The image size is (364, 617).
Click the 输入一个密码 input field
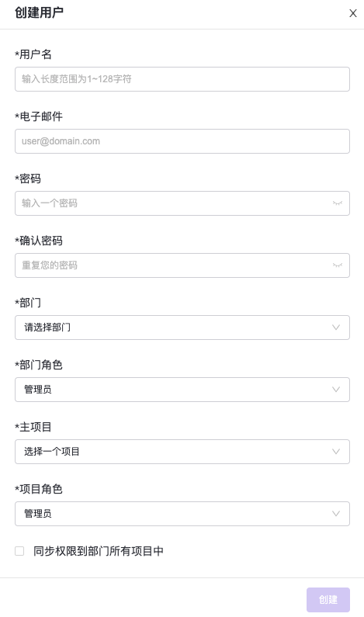[x=182, y=203]
